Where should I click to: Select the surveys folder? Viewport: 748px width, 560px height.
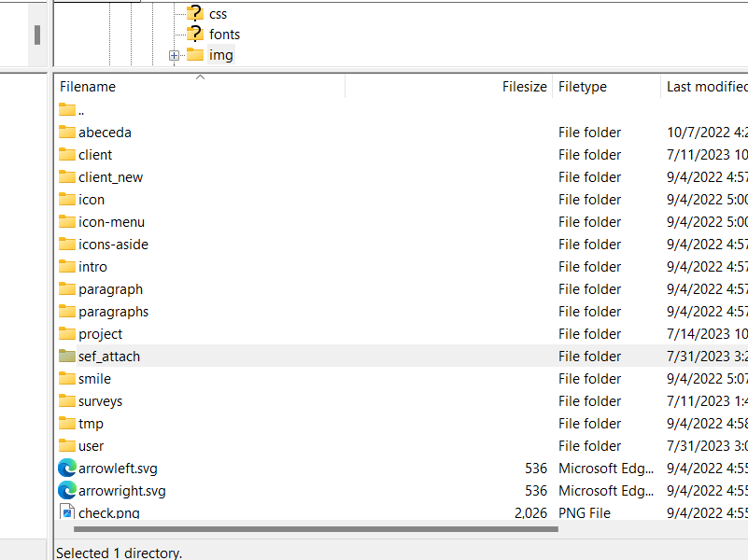[x=100, y=401]
